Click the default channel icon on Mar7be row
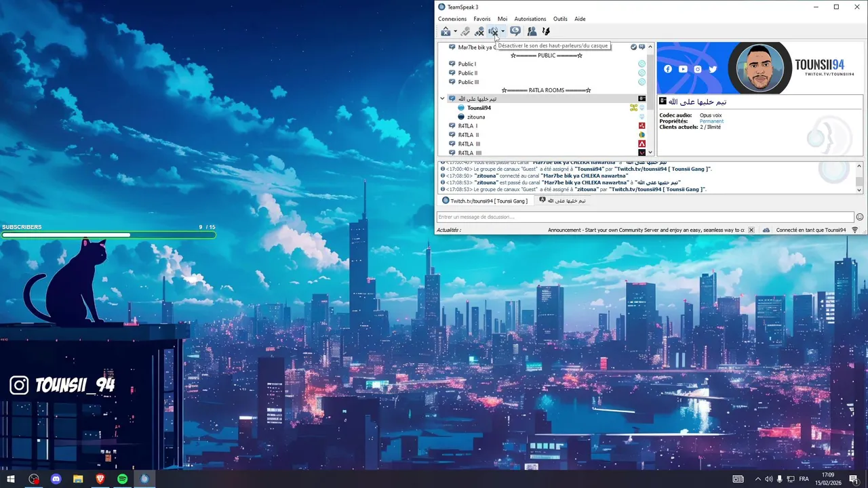The width and height of the screenshot is (868, 488). coord(642,47)
